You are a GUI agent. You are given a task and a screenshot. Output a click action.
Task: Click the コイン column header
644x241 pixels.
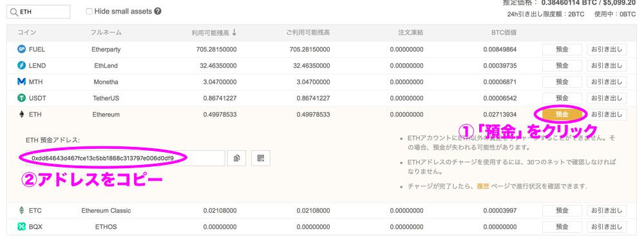(27, 32)
